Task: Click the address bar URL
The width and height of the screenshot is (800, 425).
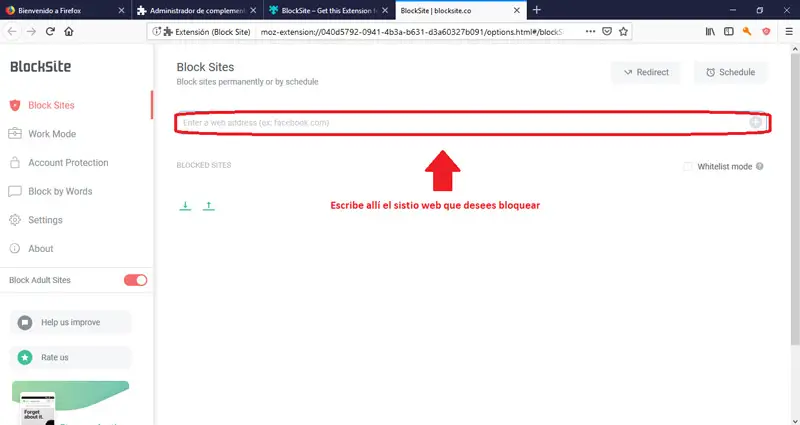Action: tap(412, 32)
